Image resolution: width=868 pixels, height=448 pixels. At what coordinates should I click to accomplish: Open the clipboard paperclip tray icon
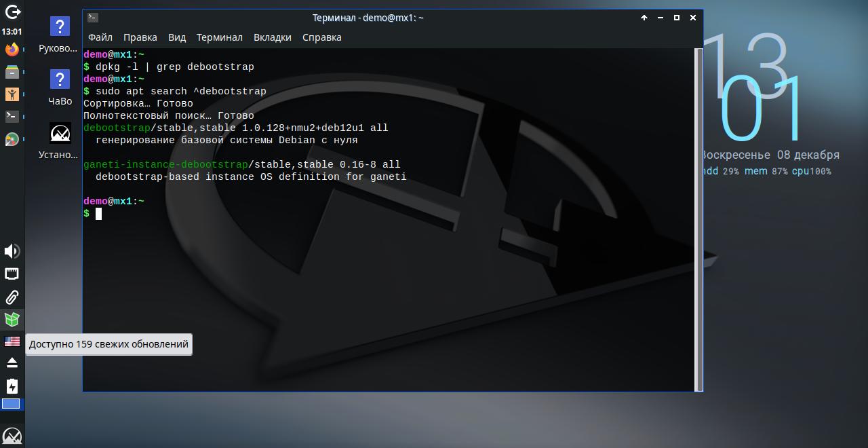(x=12, y=297)
